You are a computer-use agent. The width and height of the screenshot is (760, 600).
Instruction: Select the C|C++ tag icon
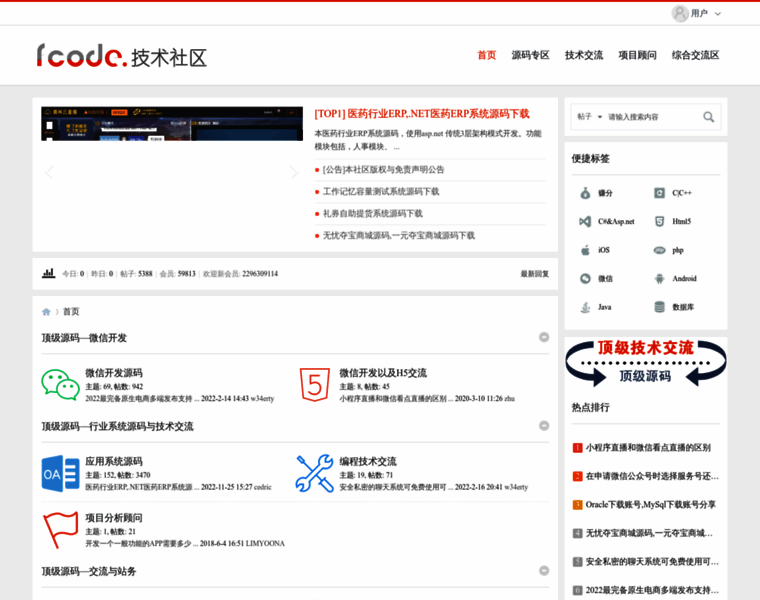click(x=659, y=193)
